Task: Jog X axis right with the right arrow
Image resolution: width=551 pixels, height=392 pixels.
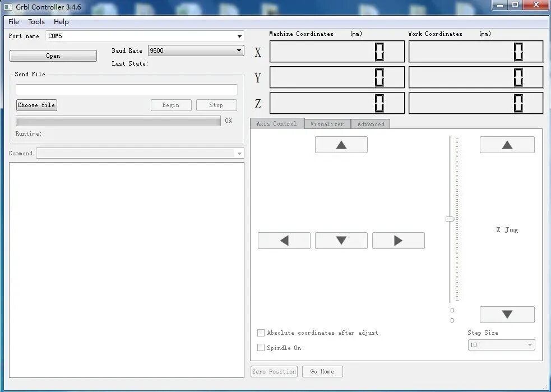Action: click(399, 241)
